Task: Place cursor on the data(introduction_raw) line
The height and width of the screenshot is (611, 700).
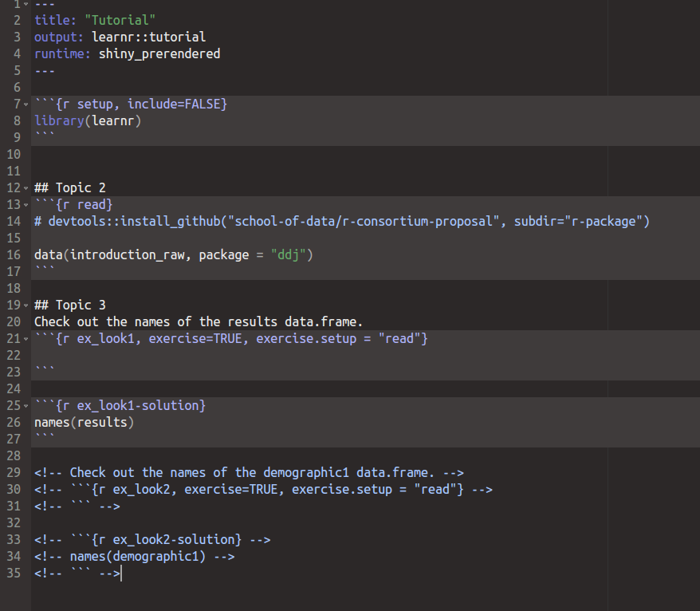Action: click(112, 254)
